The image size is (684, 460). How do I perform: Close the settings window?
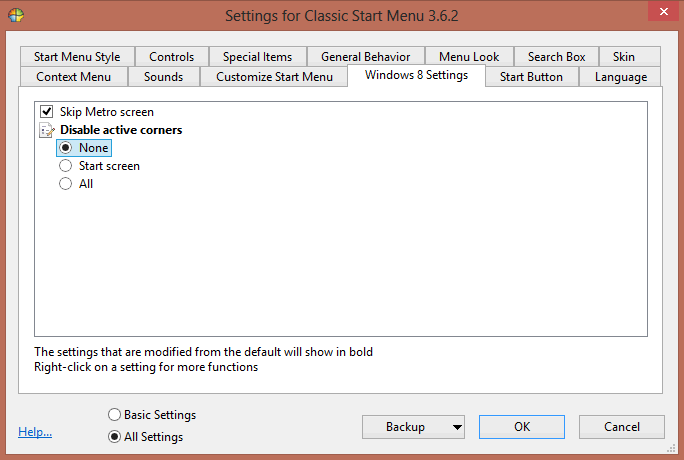coord(663,11)
